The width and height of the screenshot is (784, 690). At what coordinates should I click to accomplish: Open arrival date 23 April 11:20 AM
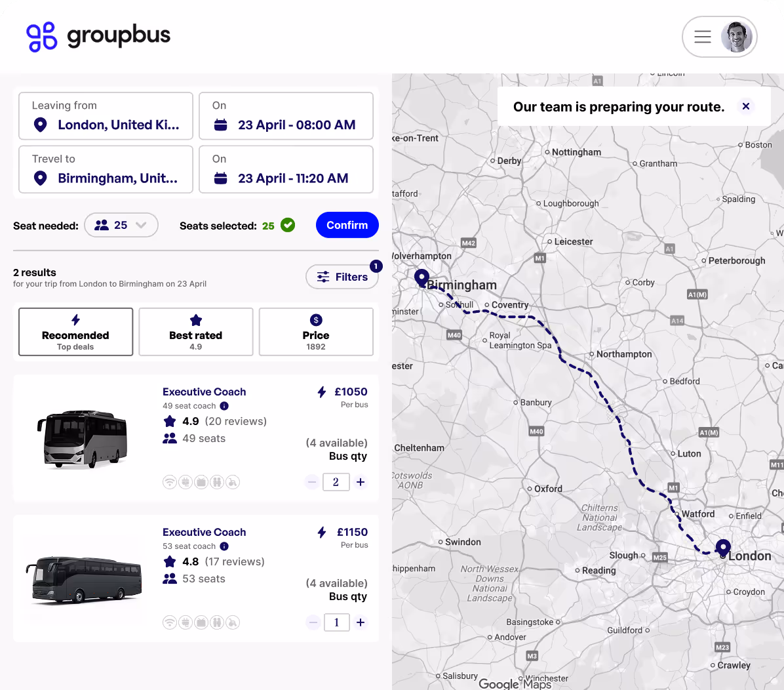coord(286,170)
